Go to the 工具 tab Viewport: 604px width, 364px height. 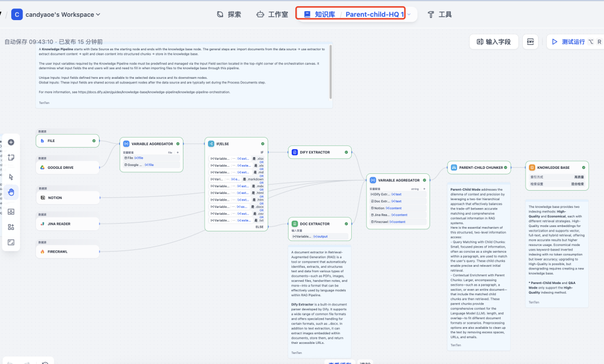440,14
